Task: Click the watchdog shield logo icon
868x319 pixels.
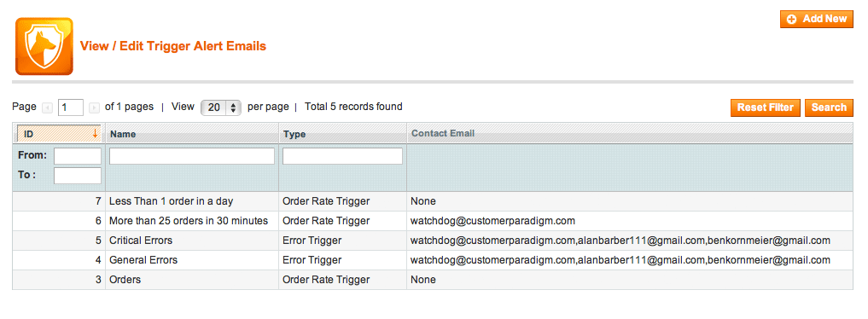Action: (44, 46)
